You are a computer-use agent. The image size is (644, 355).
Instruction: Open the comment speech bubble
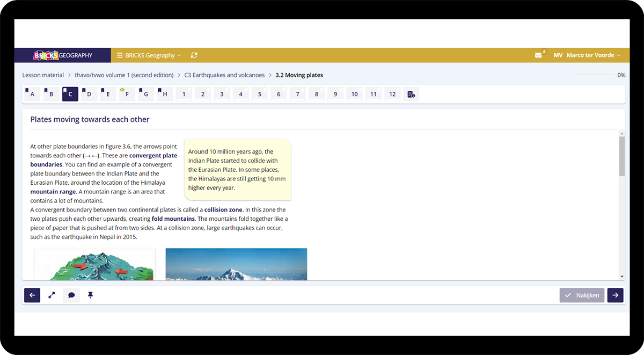[x=71, y=295]
